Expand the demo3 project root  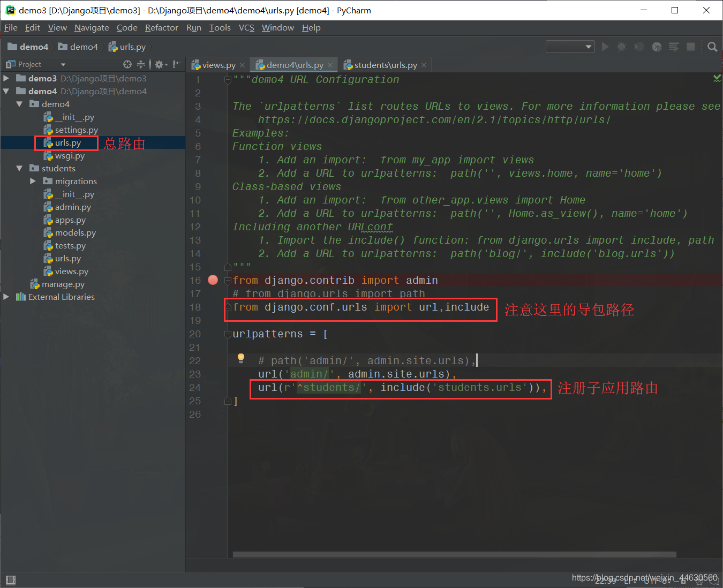[6, 78]
